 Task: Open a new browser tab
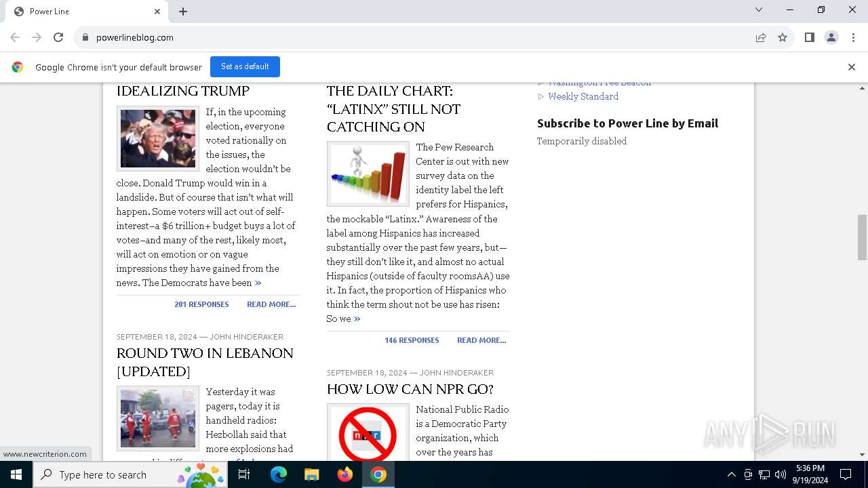[x=183, y=12]
